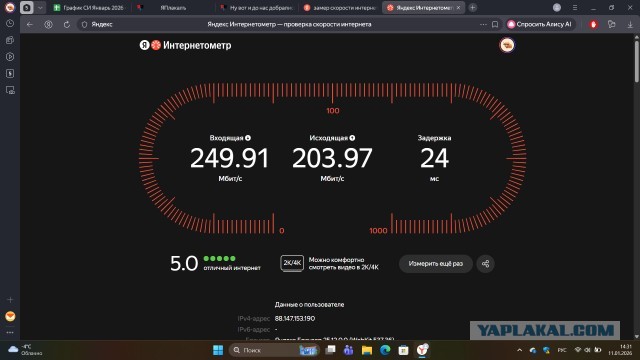Open the extensions icon in the toolbar
Screen dimensions: 640x360
pyautogui.click(x=611, y=24)
